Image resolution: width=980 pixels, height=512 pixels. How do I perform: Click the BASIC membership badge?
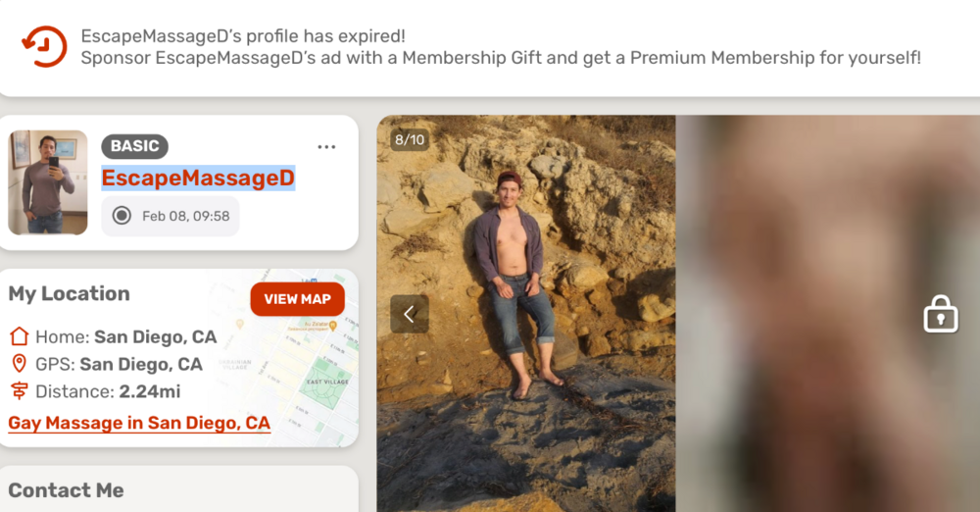coord(134,146)
